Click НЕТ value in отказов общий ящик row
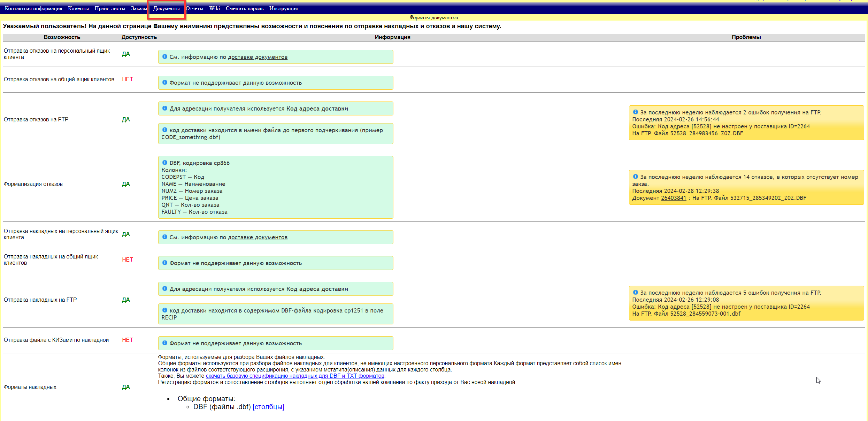This screenshot has height=421, width=868. click(x=128, y=79)
